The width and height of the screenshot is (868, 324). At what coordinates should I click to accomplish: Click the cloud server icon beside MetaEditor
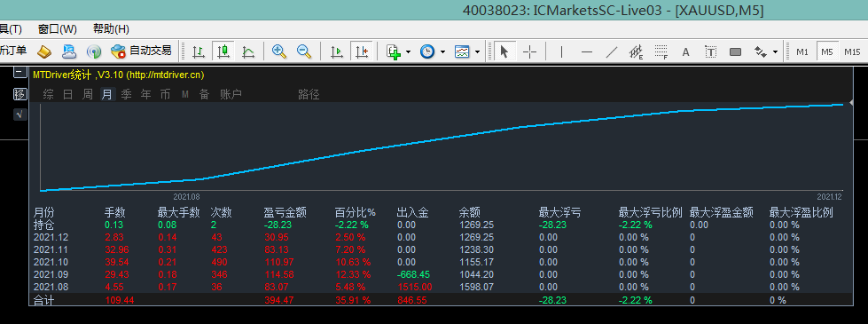[x=68, y=51]
